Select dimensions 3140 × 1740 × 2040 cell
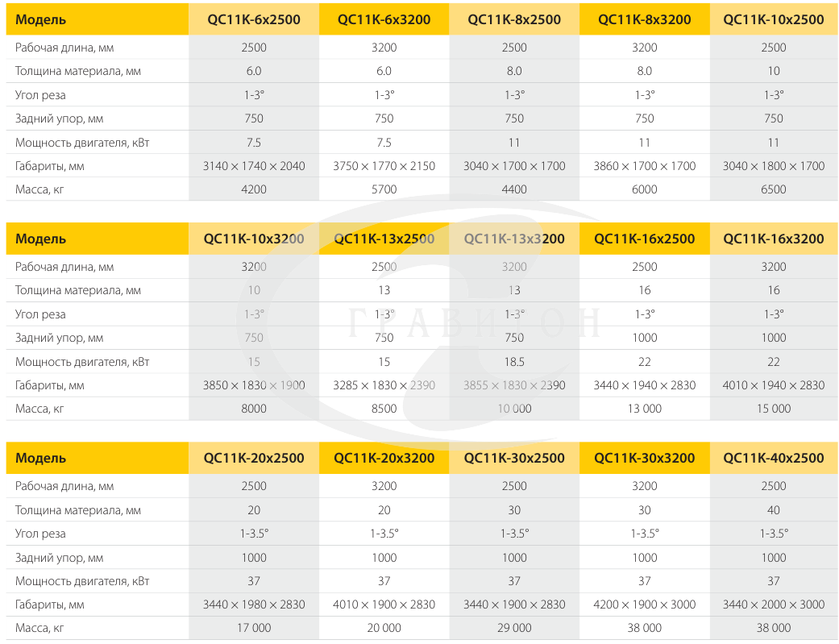Image resolution: width=839 pixels, height=644 pixels. pyautogui.click(x=254, y=166)
